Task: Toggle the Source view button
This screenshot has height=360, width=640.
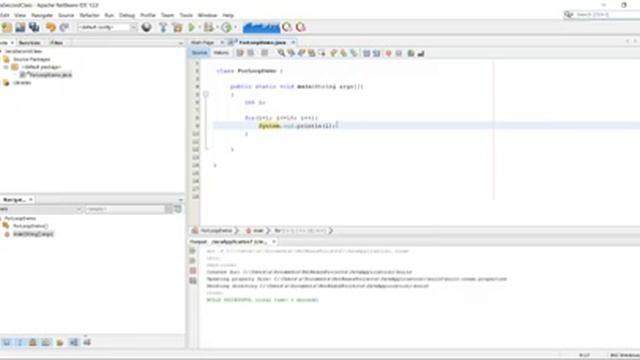Action: [199, 53]
